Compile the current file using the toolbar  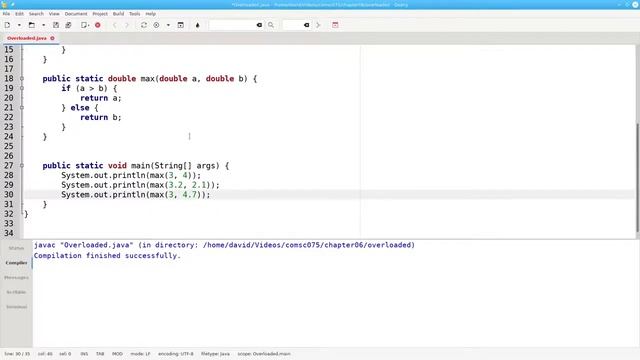[144, 25]
